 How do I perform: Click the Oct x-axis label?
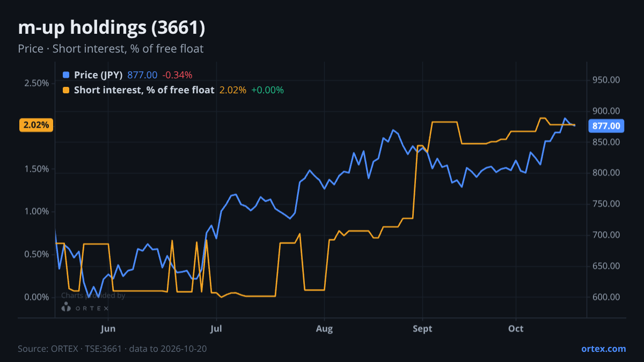click(516, 328)
